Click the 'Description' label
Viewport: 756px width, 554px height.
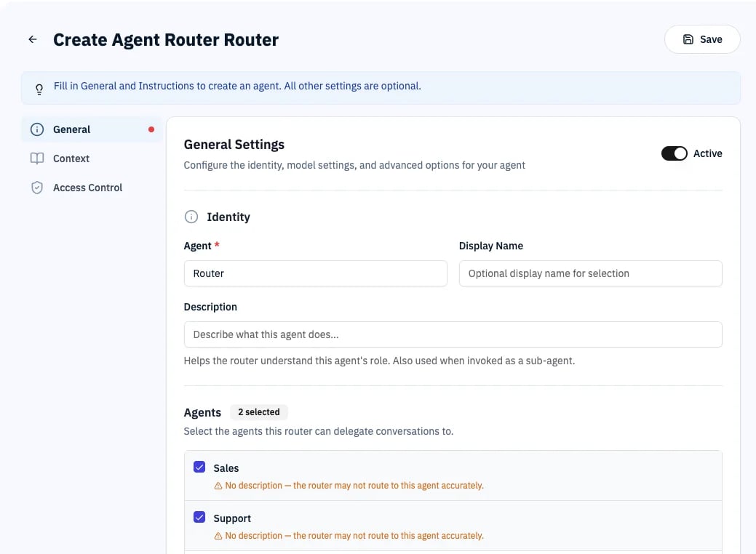(x=210, y=307)
